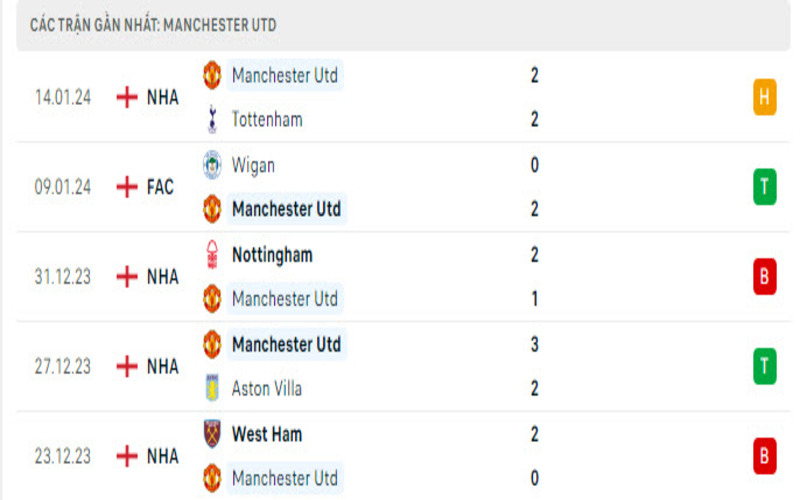
Task: Click green T badge for the Wigan match
Action: [x=765, y=187]
